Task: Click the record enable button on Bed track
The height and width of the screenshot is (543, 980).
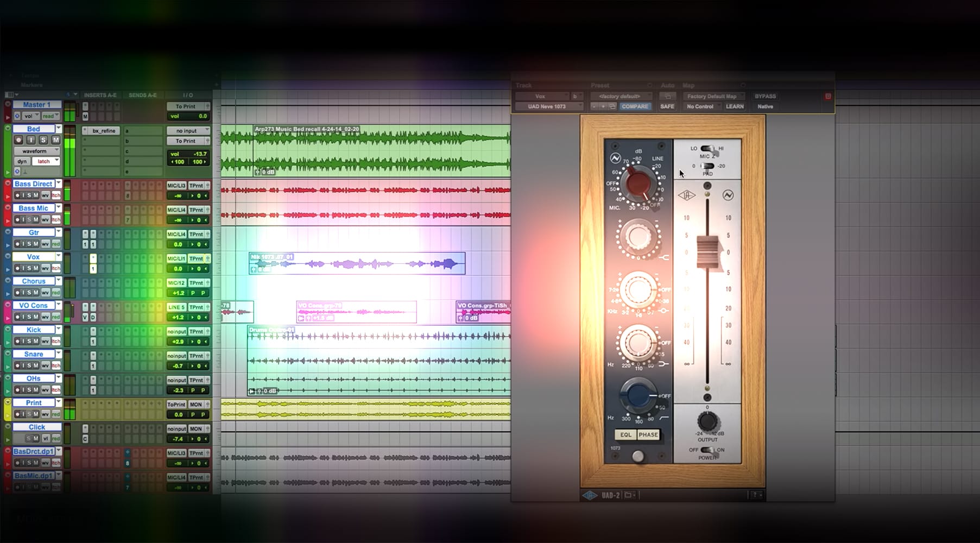Action: pyautogui.click(x=18, y=140)
